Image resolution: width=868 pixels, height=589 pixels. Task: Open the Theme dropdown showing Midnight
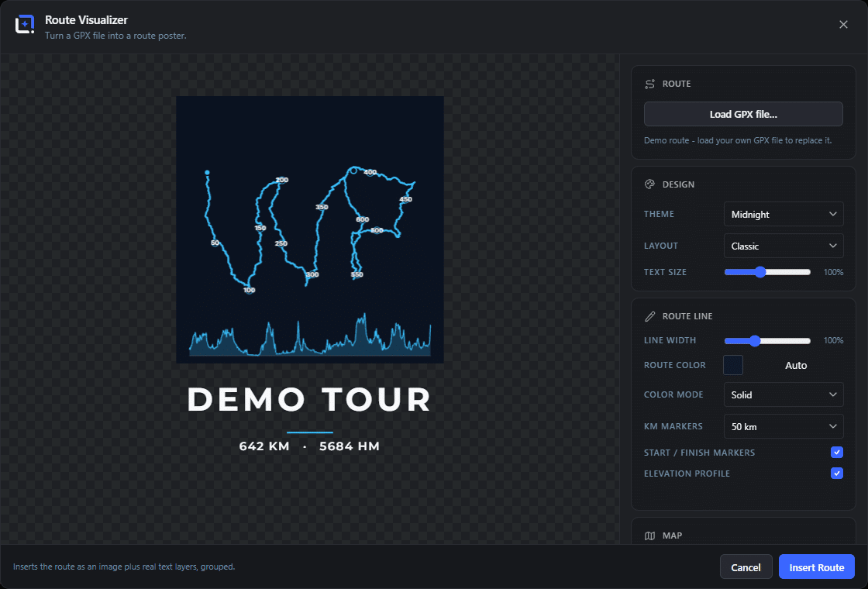pos(784,214)
